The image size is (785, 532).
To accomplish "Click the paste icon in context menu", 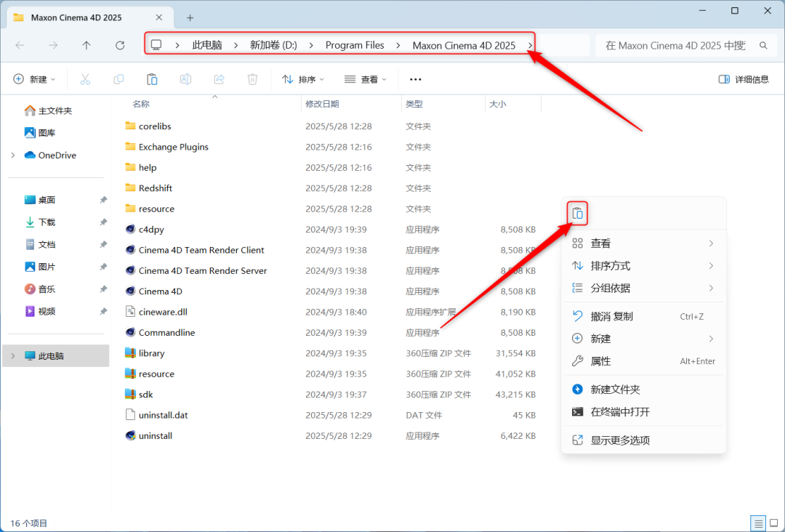I will point(577,213).
